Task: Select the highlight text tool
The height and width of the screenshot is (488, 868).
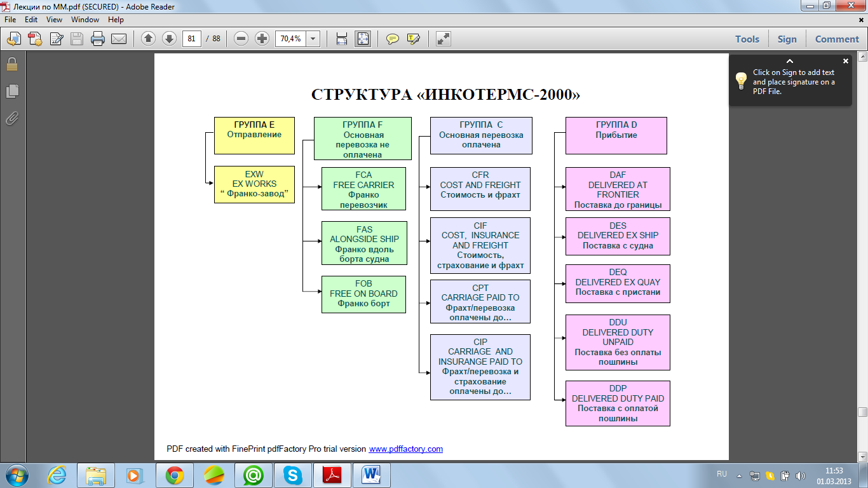Action: (x=413, y=39)
